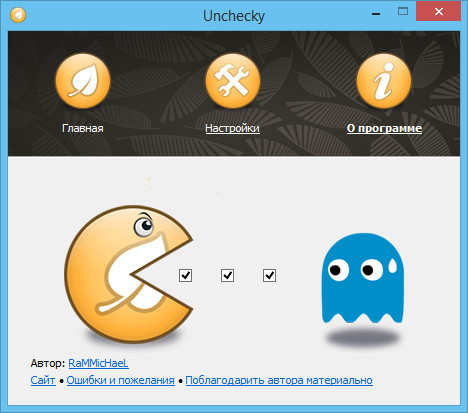Select the orange info icon
Image resolution: width=468 pixels, height=413 pixels.
pyautogui.click(x=384, y=81)
